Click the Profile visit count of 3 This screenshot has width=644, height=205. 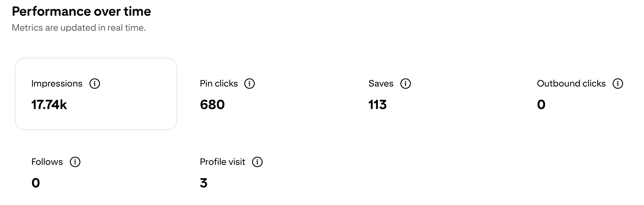tap(203, 183)
